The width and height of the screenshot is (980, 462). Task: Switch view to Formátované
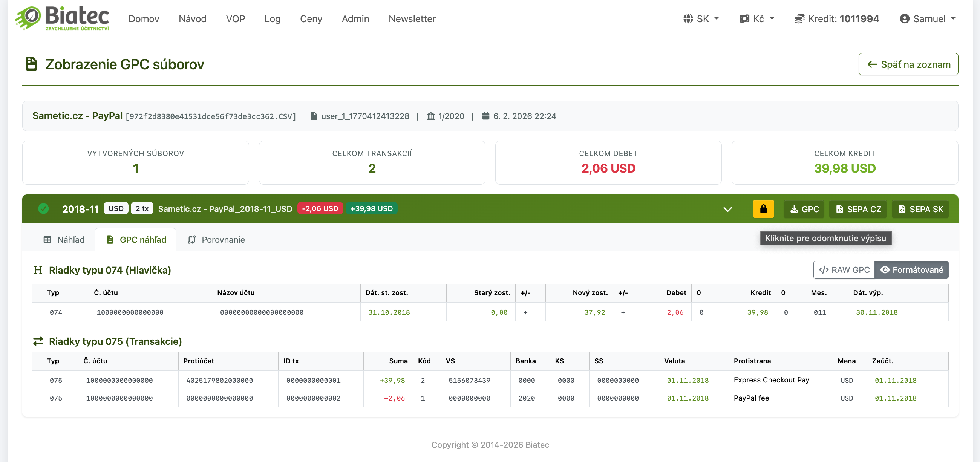[x=911, y=269]
